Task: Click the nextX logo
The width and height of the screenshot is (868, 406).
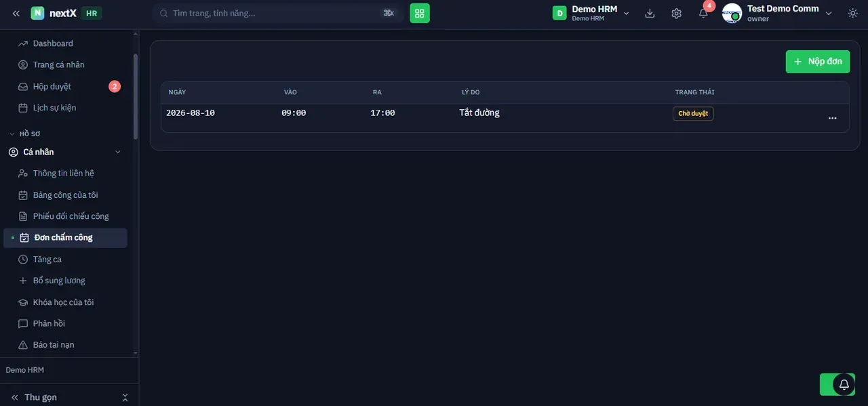Action: [x=54, y=14]
